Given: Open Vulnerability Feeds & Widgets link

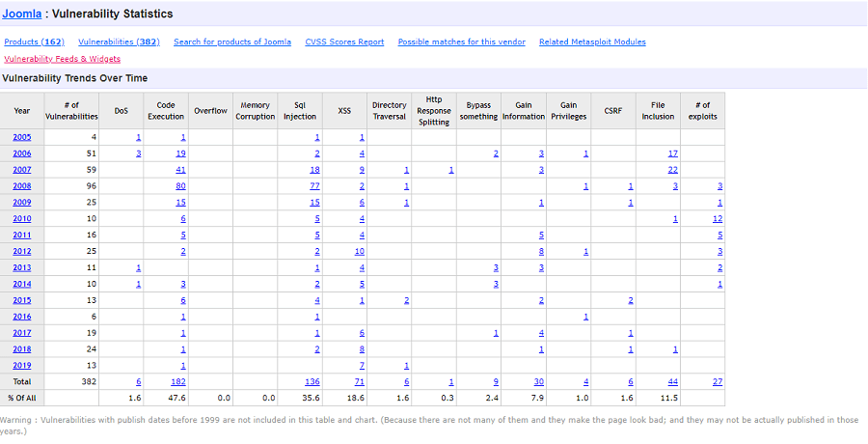Looking at the screenshot, I should tap(62, 59).
